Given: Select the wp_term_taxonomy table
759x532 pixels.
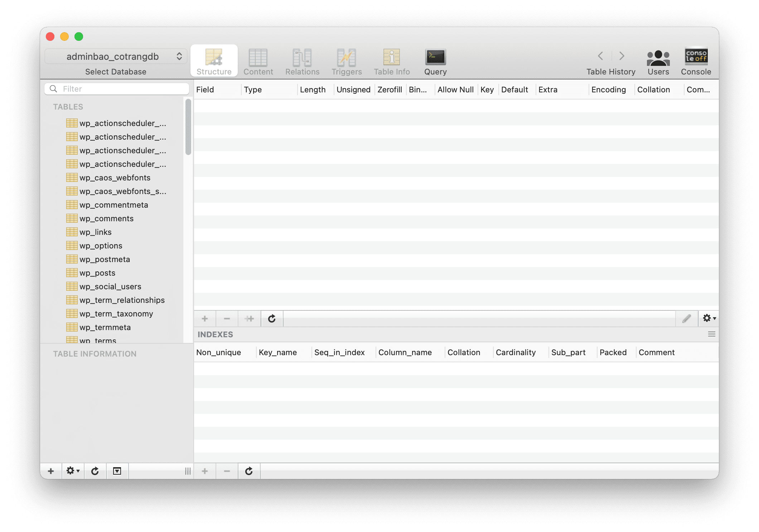Looking at the screenshot, I should point(116,314).
